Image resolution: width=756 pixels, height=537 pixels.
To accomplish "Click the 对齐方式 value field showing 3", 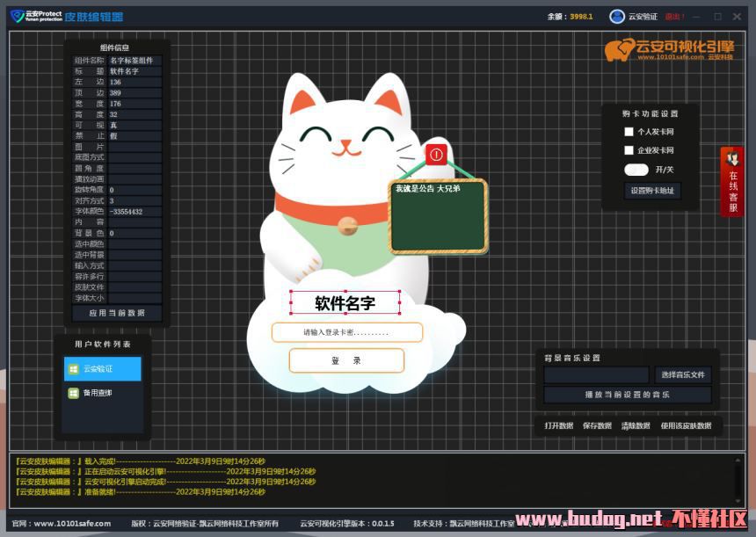I will [135, 200].
